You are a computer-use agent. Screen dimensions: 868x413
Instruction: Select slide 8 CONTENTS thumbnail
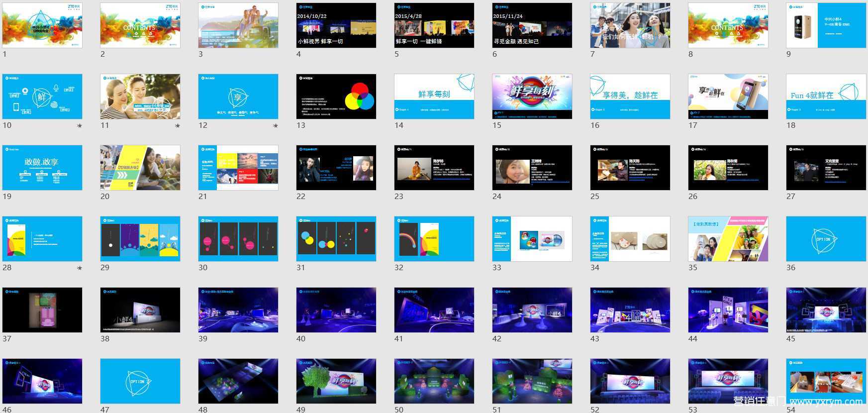coord(728,25)
